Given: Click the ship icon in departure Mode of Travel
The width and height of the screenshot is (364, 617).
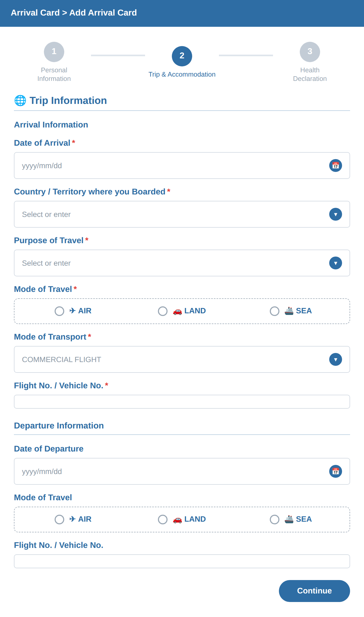Looking at the screenshot, I should [x=289, y=519].
